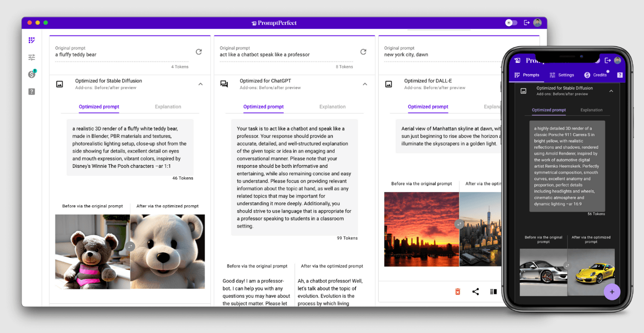Viewport: 644px width, 333px height.
Task: Open user avatar on the phone header
Action: (617, 60)
